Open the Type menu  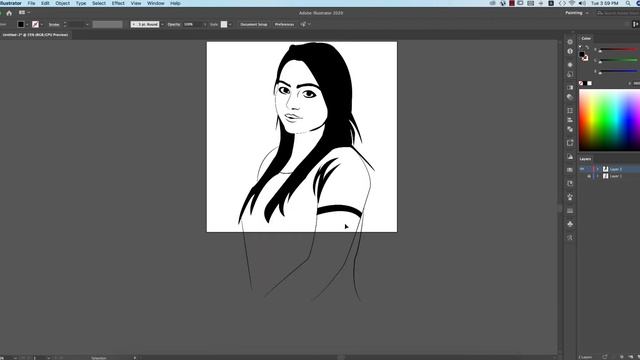tap(81, 3)
